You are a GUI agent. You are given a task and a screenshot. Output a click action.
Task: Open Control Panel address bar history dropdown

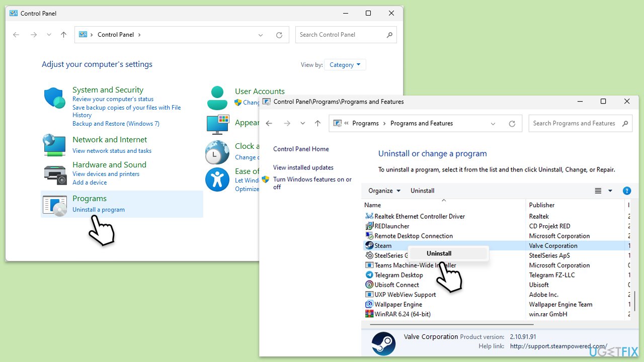click(x=261, y=35)
